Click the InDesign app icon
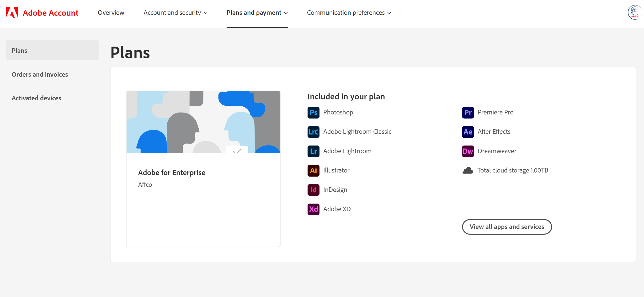Image resolution: width=644 pixels, height=297 pixels. pos(313,189)
